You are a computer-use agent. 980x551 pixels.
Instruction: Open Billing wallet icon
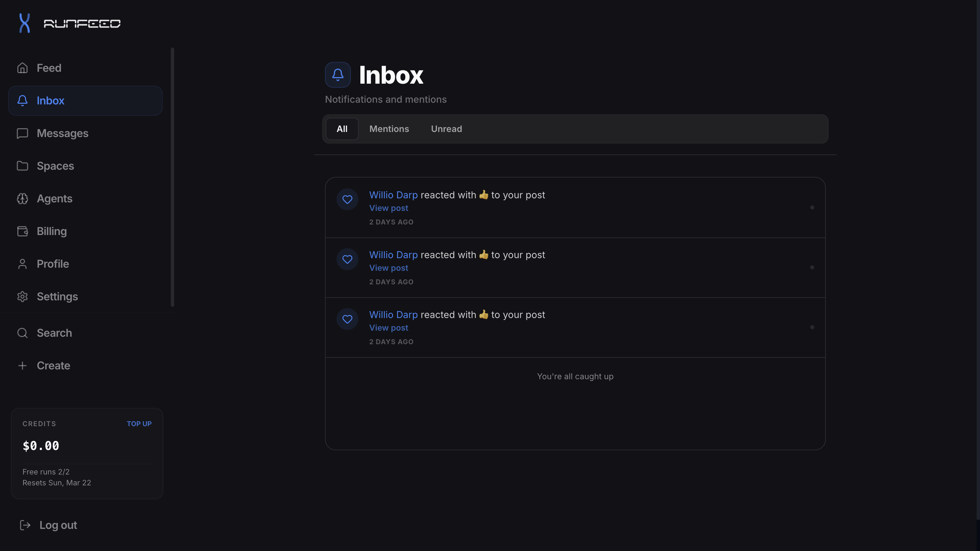22,231
